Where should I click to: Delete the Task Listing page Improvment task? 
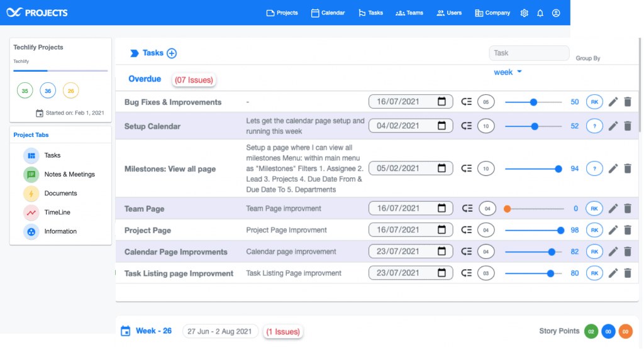click(x=628, y=273)
